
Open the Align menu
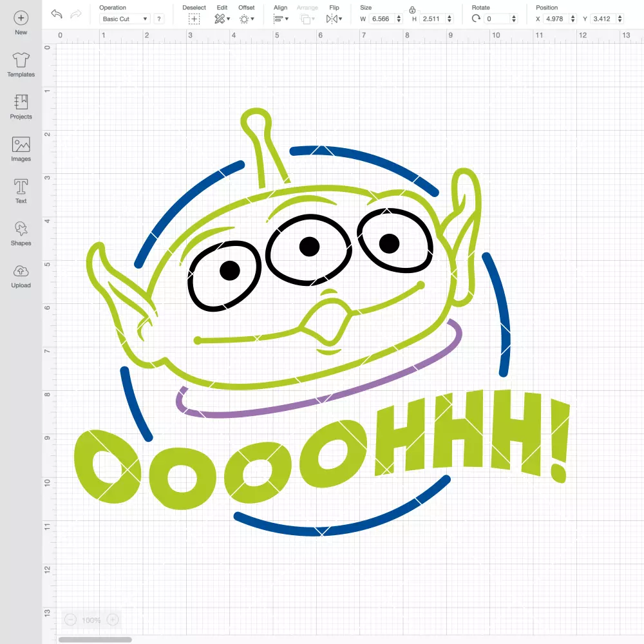click(281, 19)
